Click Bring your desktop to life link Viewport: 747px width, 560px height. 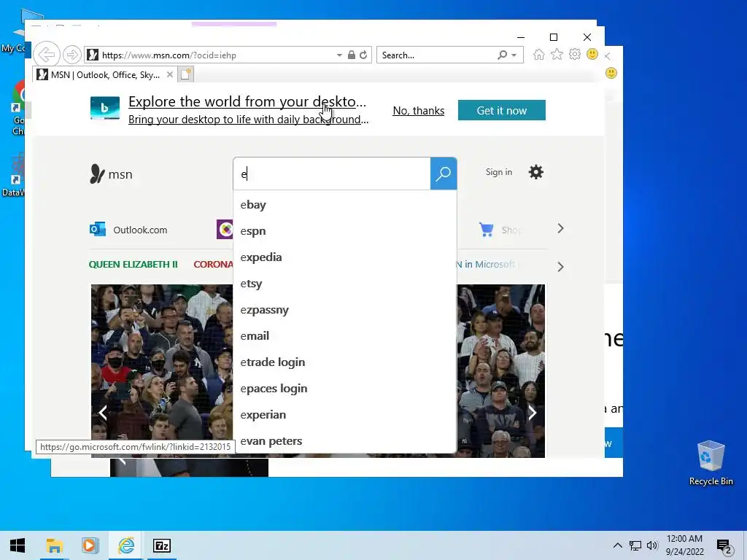click(248, 119)
